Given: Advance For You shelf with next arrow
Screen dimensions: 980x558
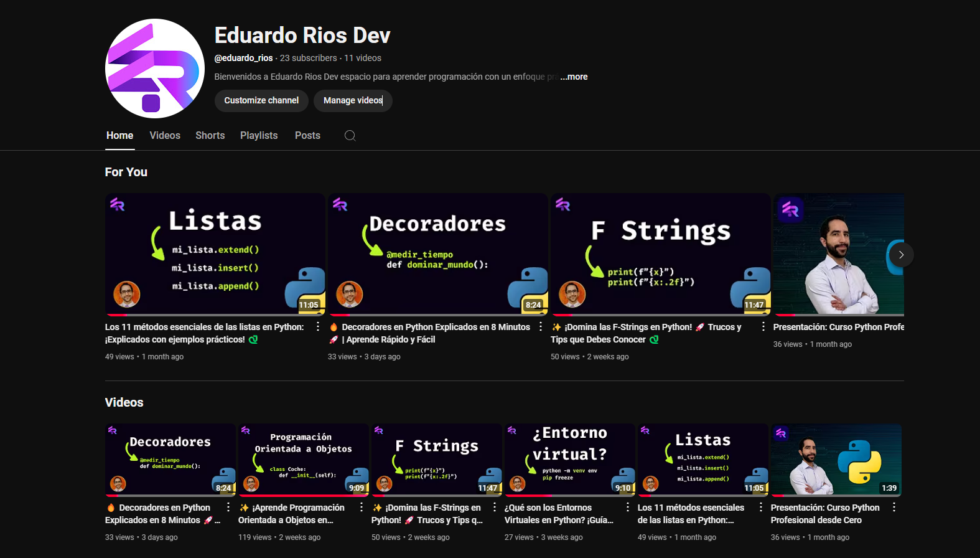Looking at the screenshot, I should [901, 255].
